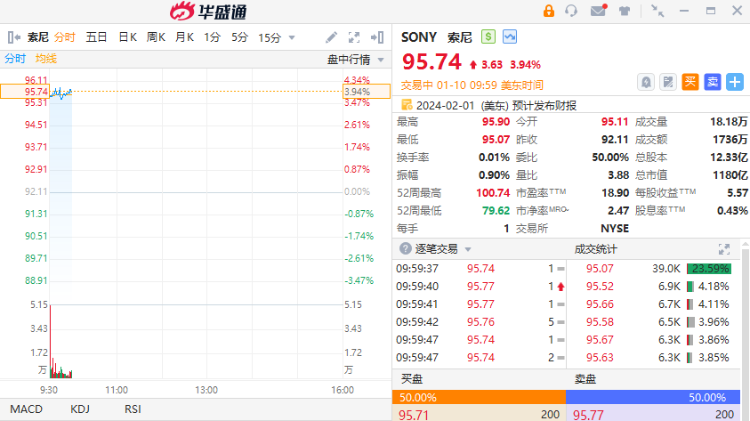Toggle fullscreen for trade statistics panel

point(724,249)
